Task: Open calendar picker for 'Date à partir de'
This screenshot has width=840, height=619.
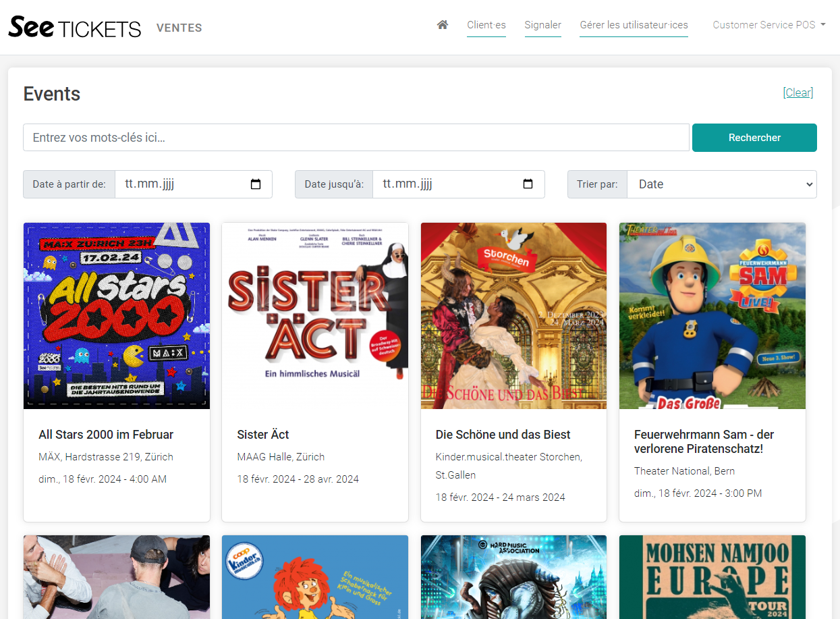Action: pyautogui.click(x=256, y=184)
